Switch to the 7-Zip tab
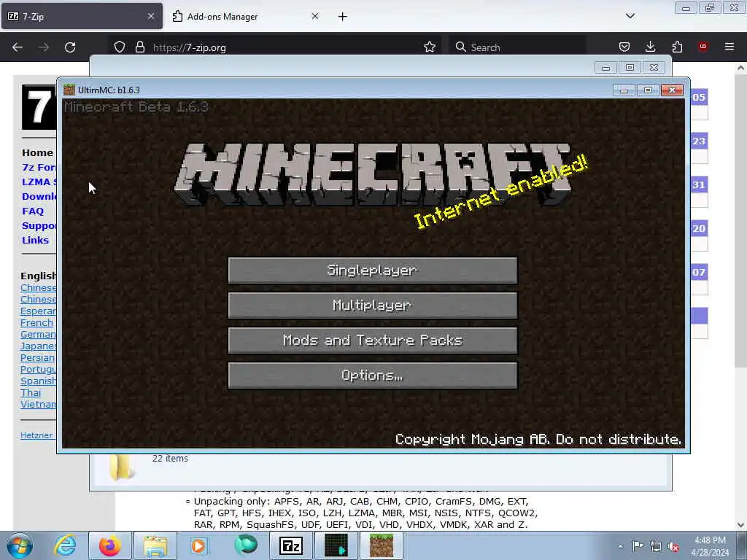 (x=82, y=16)
